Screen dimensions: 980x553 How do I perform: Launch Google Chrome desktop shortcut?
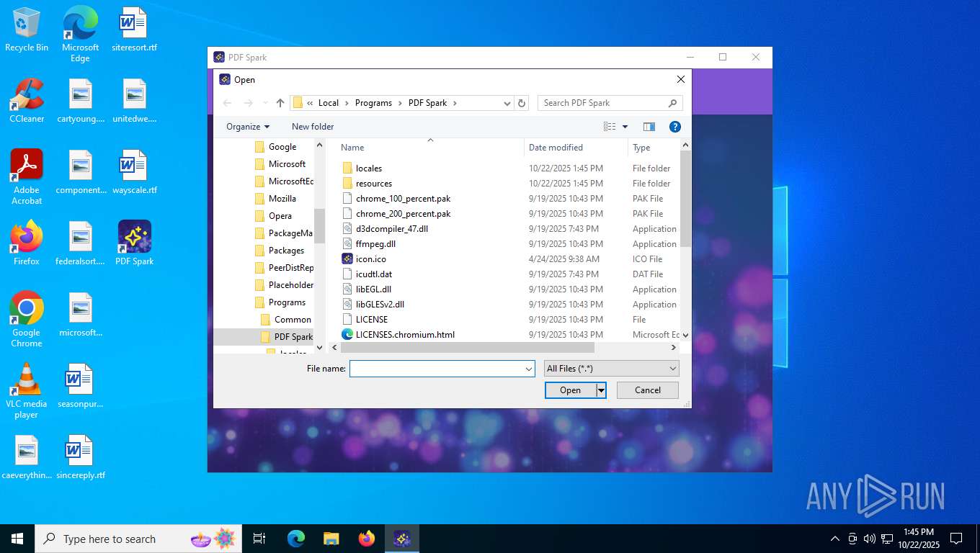(x=27, y=319)
